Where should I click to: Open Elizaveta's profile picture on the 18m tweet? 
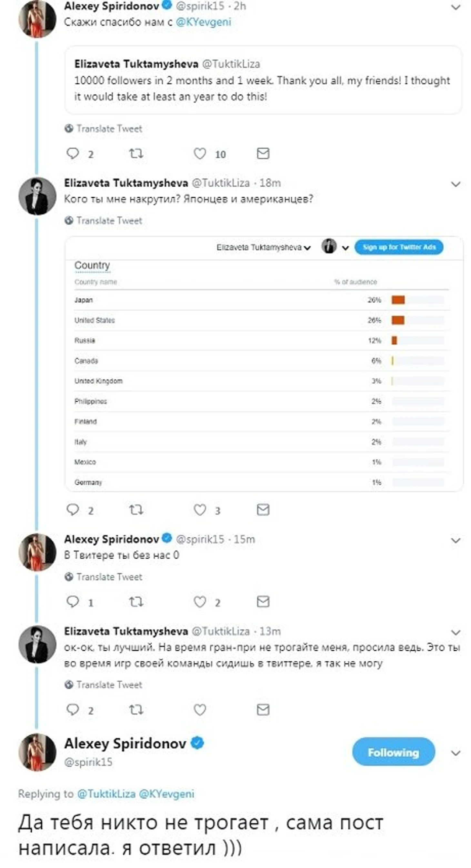(x=37, y=196)
